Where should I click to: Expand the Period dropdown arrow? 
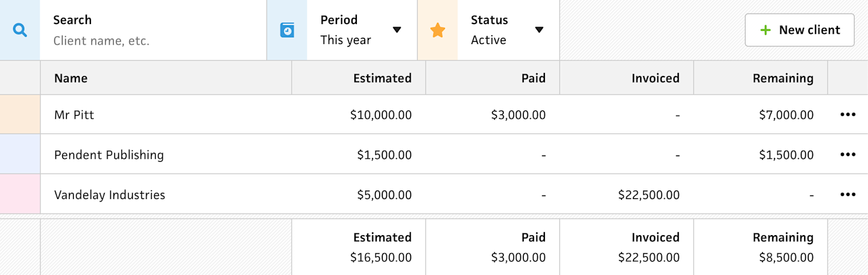(397, 30)
